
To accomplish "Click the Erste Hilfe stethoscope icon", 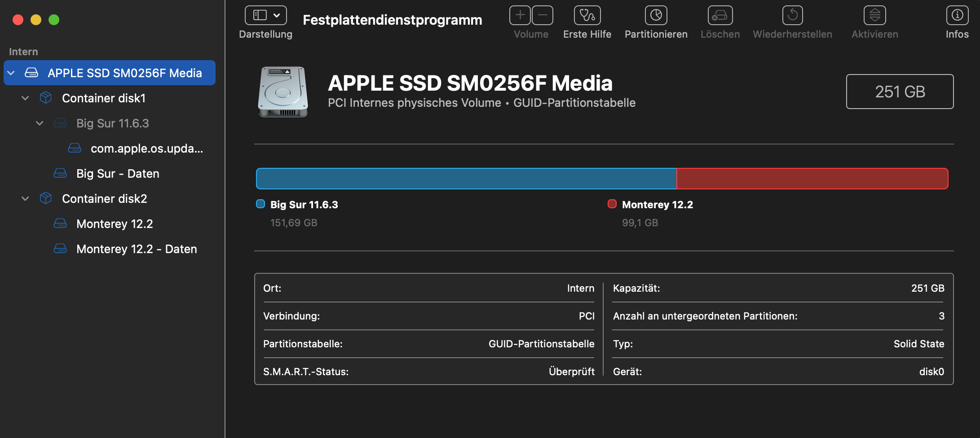I will pyautogui.click(x=587, y=16).
